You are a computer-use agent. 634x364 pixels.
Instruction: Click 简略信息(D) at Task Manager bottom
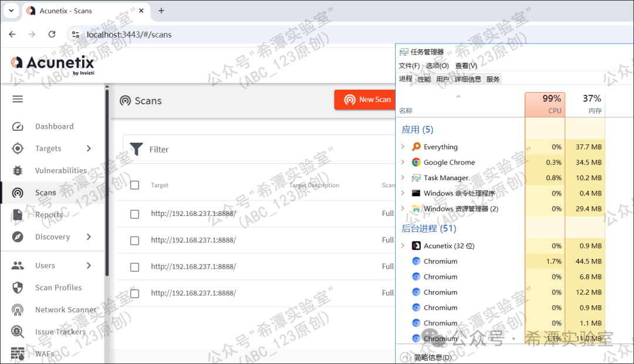pos(432,358)
